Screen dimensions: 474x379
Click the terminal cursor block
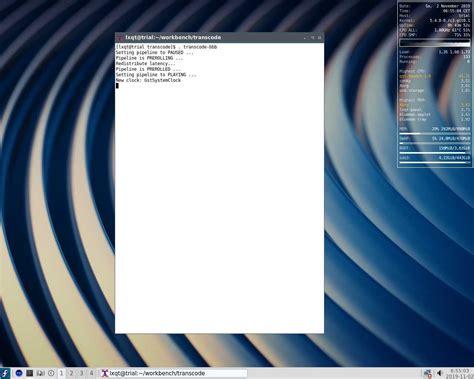[117, 86]
